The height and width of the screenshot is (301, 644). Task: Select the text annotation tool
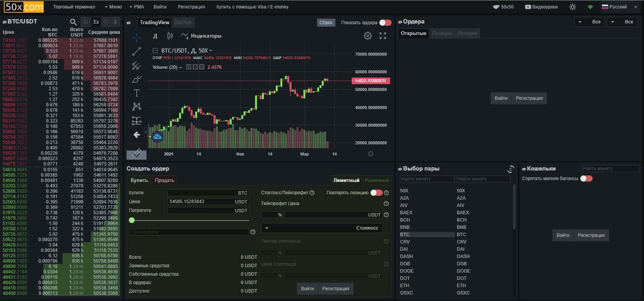(x=137, y=93)
